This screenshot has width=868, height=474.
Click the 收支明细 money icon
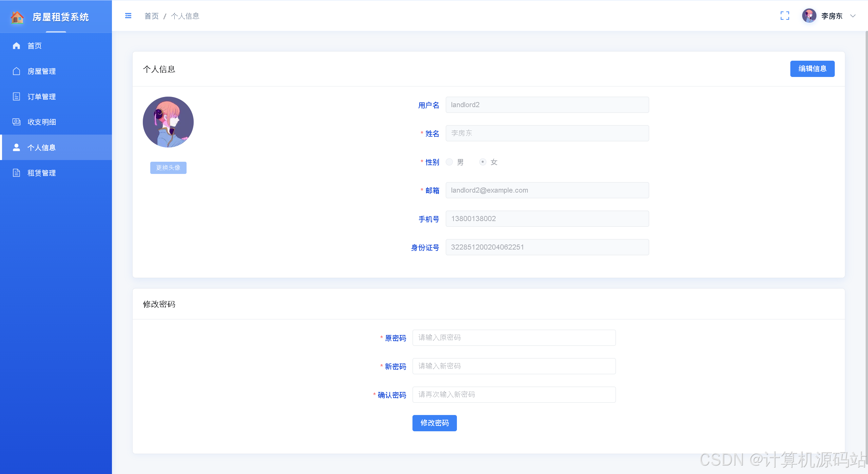[16, 122]
